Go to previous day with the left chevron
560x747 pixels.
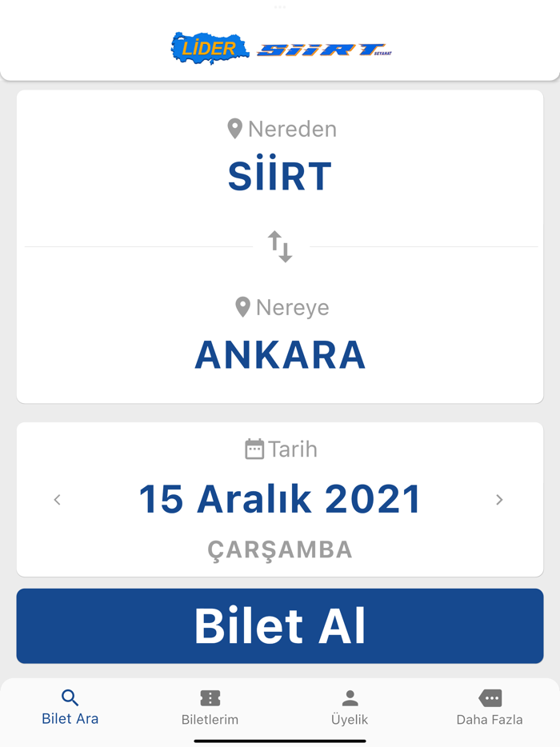[57, 499]
